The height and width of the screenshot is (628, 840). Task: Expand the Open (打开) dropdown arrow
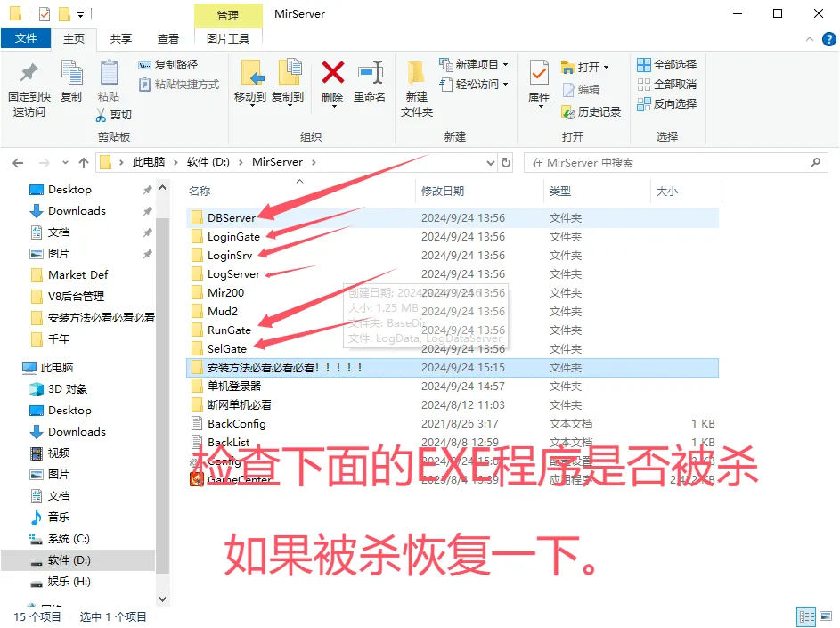[606, 68]
